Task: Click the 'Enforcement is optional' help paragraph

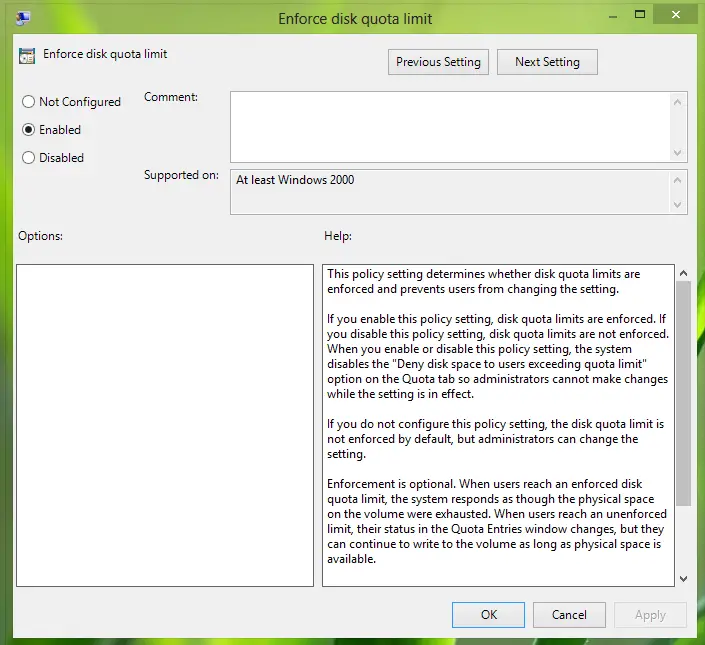Action: tap(497, 521)
